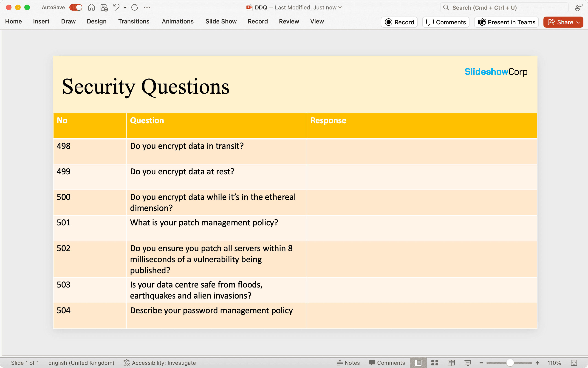Click English (United Kingdom) language status

(x=81, y=363)
